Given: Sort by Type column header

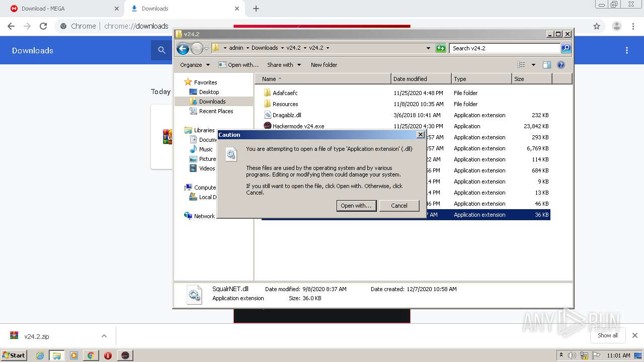Looking at the screenshot, I should (x=481, y=79).
